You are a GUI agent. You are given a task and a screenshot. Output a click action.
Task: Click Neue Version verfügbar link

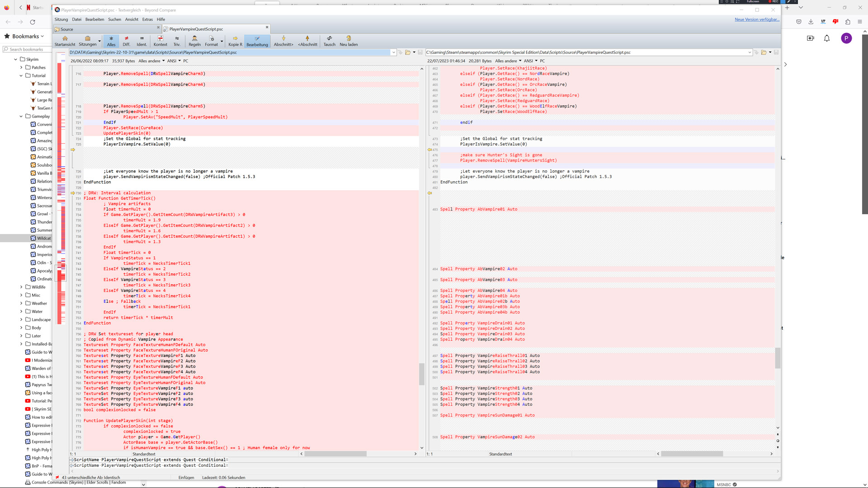pyautogui.click(x=756, y=19)
